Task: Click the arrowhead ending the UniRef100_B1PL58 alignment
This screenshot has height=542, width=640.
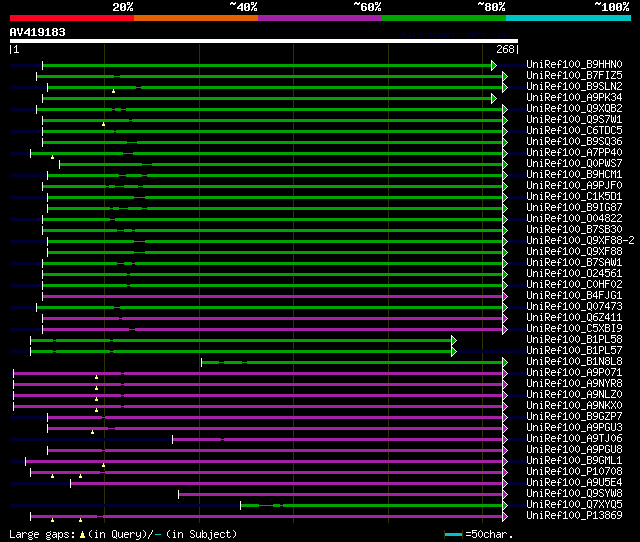Action: 454,340
